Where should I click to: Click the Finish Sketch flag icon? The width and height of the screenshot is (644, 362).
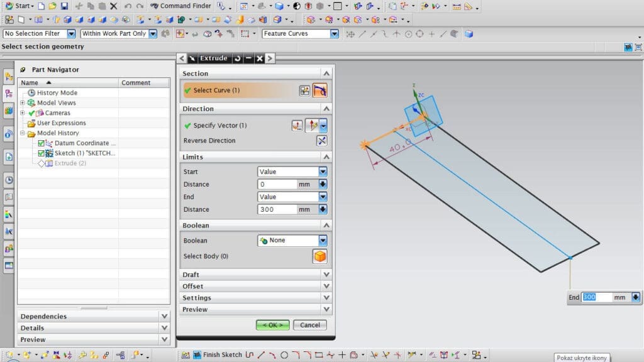[197, 355]
